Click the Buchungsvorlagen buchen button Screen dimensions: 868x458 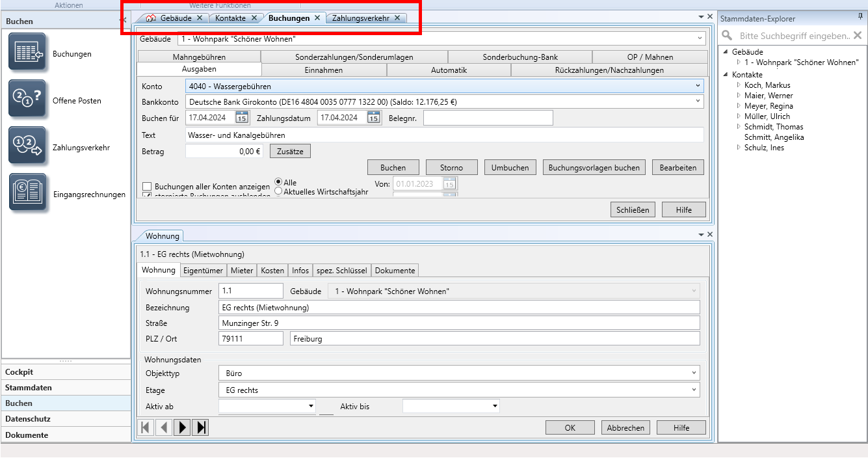594,168
